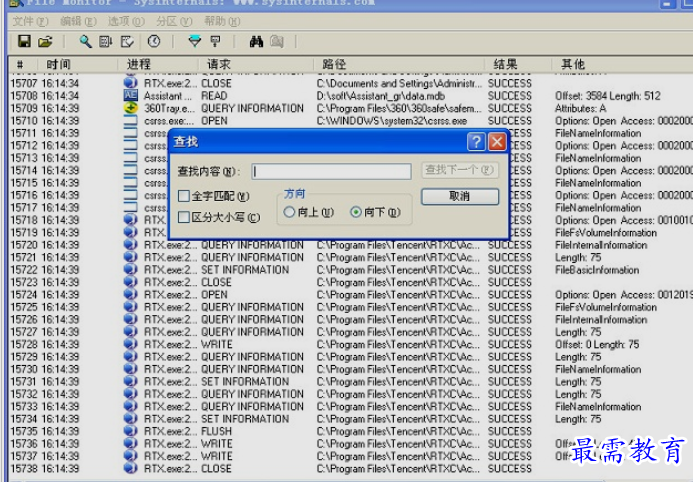Click the RTX process icon in row 15720

[130, 245]
